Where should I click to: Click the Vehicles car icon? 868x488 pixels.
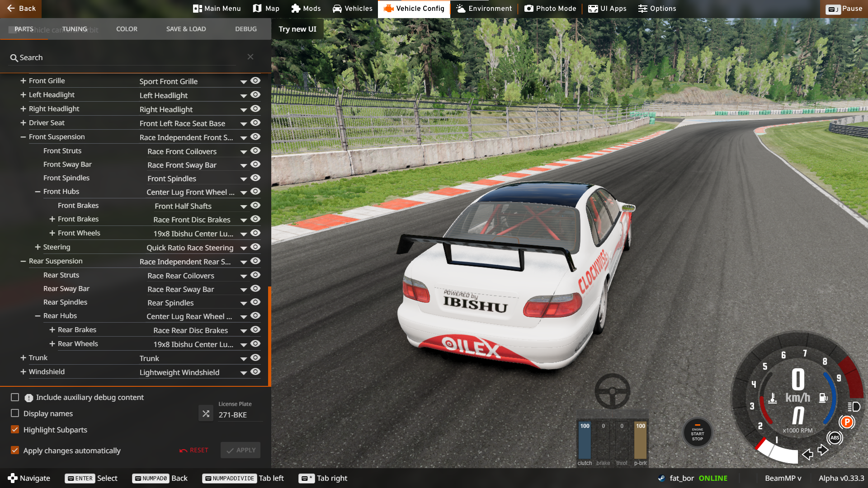[x=337, y=9]
